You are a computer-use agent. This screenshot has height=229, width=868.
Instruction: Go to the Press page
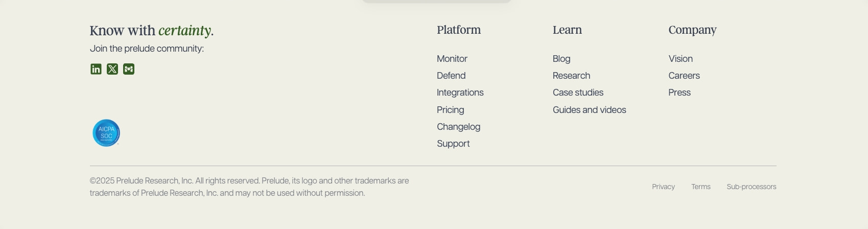(679, 93)
